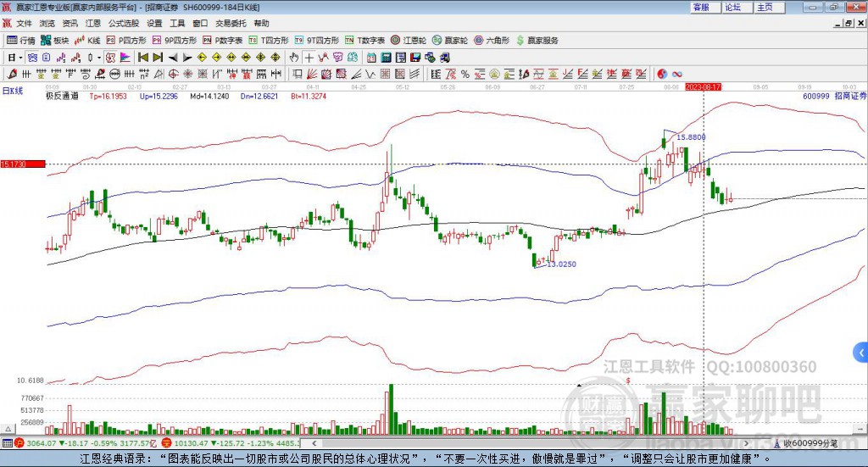Click the status bar grid icon

coord(7,443)
